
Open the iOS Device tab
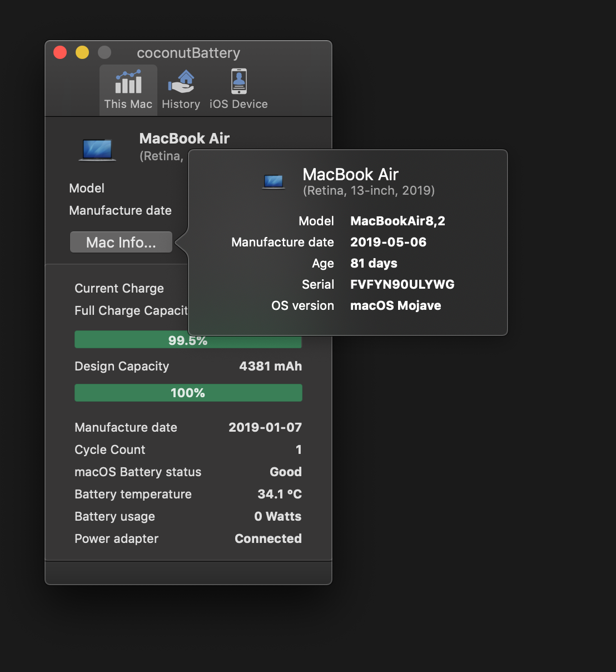click(239, 90)
